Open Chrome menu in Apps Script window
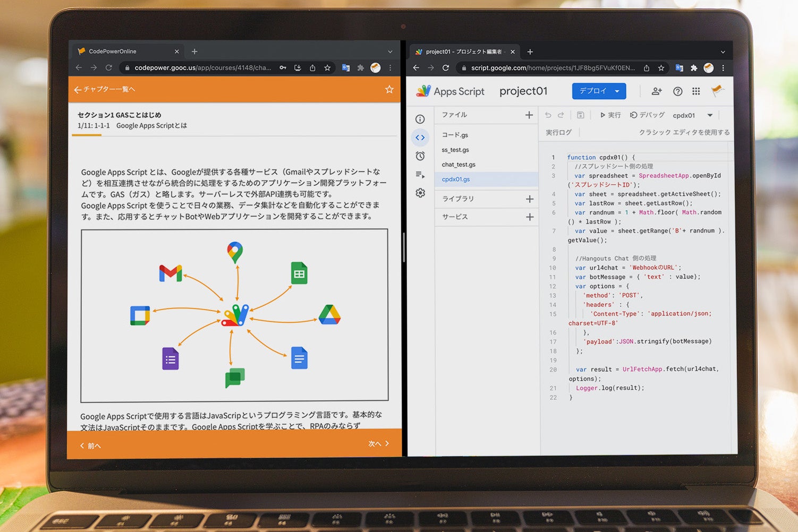Image resolution: width=798 pixels, height=532 pixels. coord(723,68)
